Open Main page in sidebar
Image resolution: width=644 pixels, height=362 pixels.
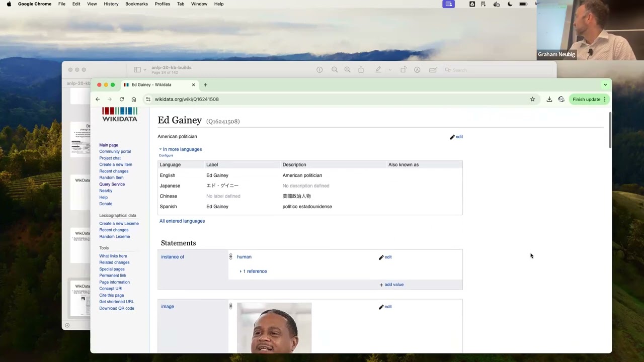[x=109, y=145]
